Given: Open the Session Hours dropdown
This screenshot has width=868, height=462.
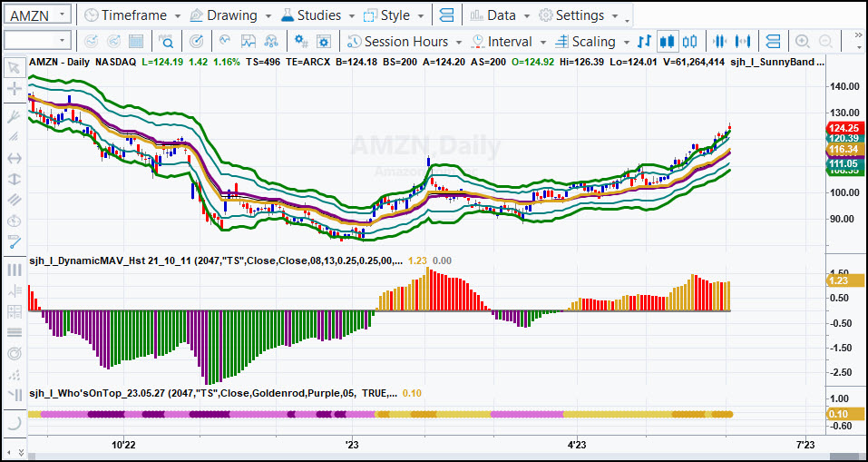Looking at the screenshot, I should 405,42.
